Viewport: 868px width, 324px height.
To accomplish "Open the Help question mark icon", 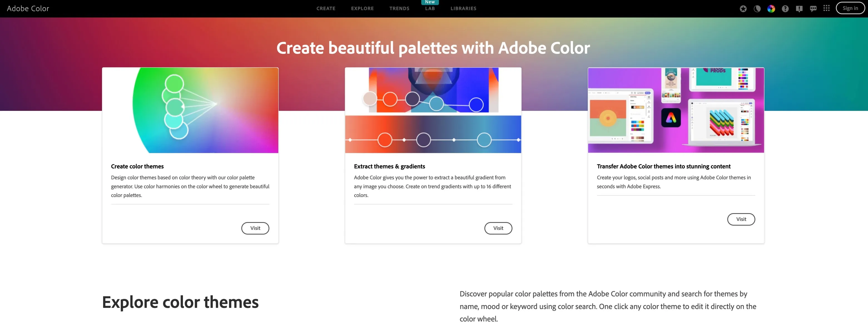I will pyautogui.click(x=785, y=8).
